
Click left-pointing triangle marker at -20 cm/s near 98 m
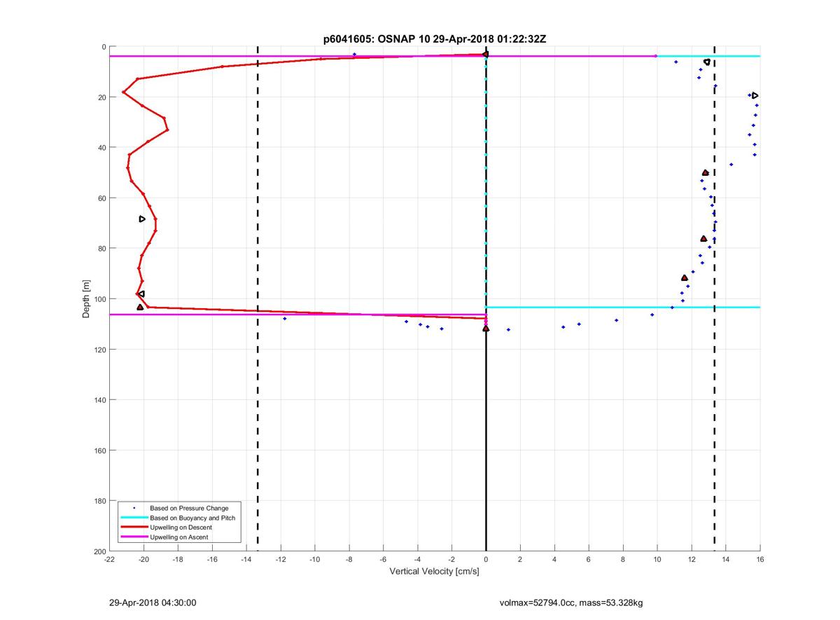coord(141,294)
